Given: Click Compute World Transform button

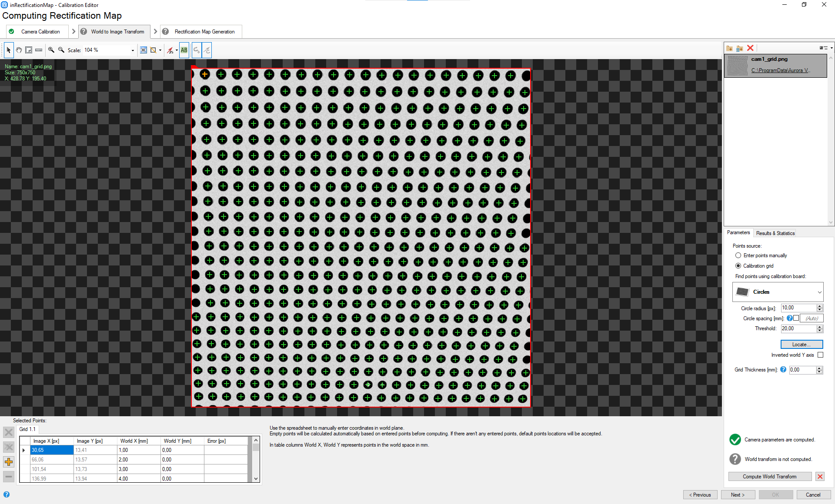Looking at the screenshot, I should point(769,477).
